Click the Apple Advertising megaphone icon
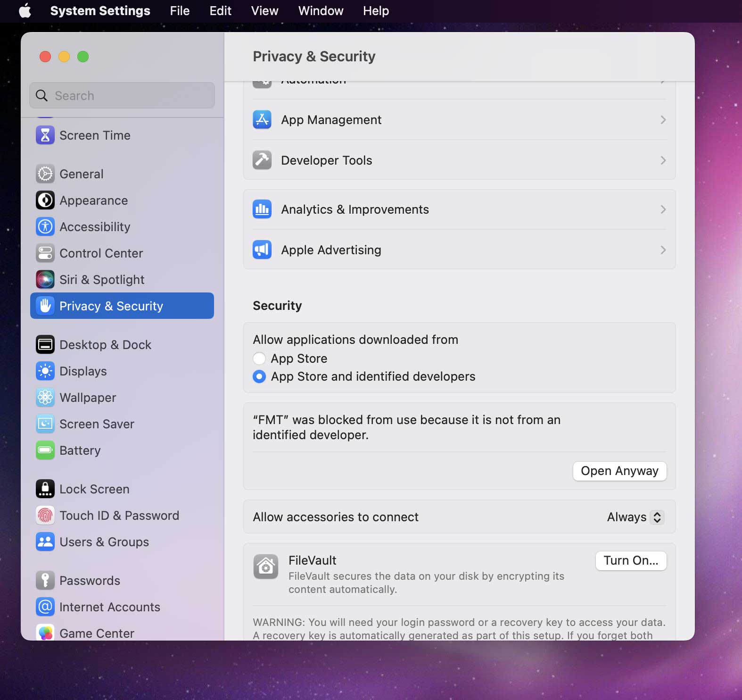This screenshot has width=742, height=700. point(262,250)
